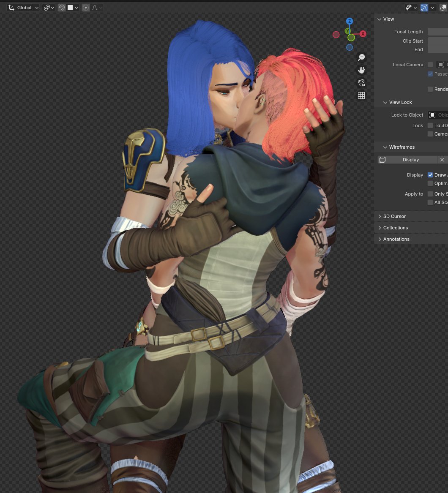Click the Local Camera object picker icon
448x493 pixels.
441,65
